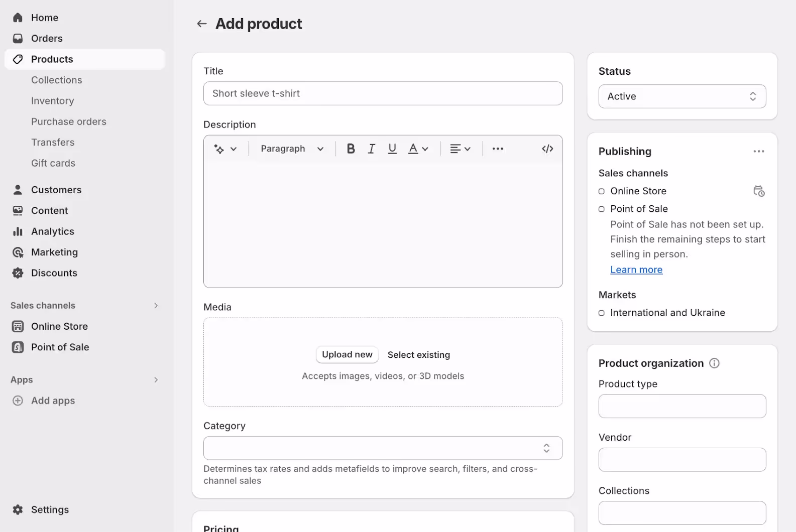Image resolution: width=796 pixels, height=532 pixels.
Task: Click the Discounts badge icon
Action: tap(18, 273)
